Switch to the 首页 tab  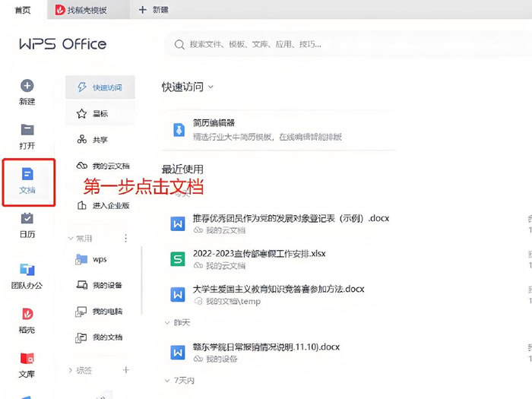pos(23,10)
